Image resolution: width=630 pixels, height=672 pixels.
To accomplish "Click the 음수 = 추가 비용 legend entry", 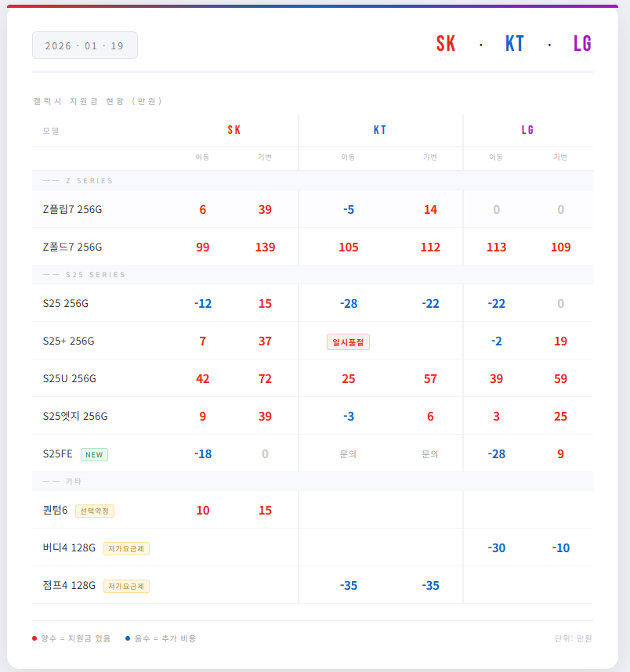I will [x=161, y=638].
